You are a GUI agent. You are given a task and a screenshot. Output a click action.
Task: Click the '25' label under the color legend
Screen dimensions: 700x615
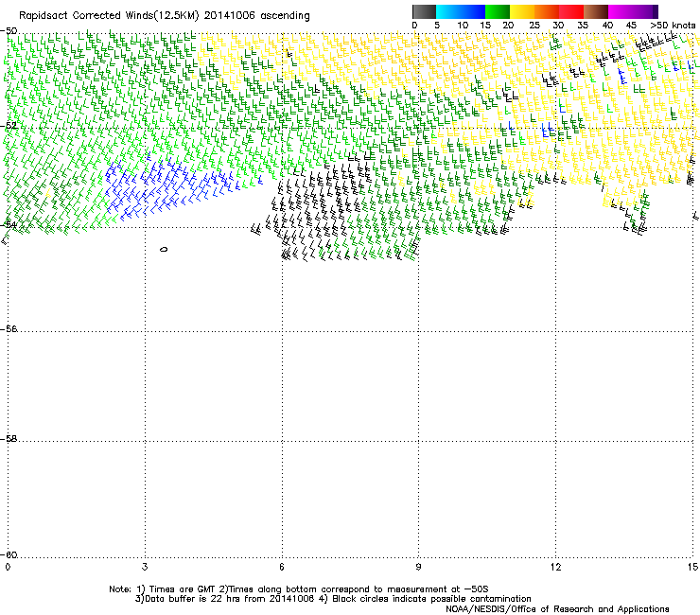pyautogui.click(x=534, y=26)
